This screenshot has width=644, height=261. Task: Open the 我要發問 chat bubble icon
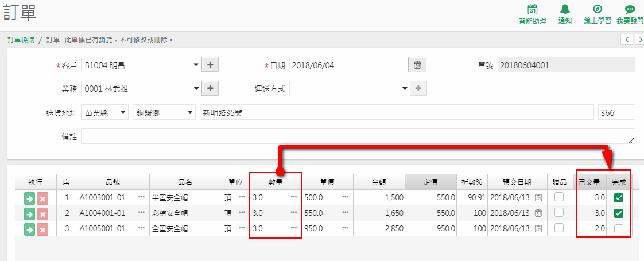630,9
